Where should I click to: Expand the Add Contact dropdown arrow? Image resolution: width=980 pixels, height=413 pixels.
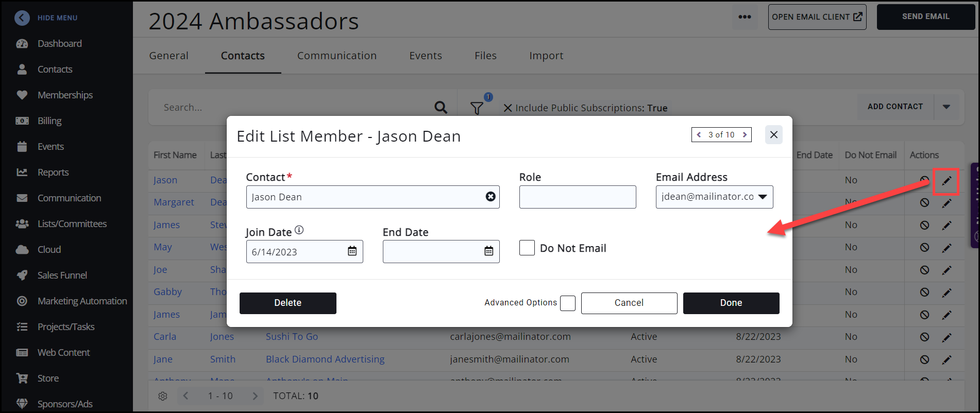pyautogui.click(x=946, y=107)
